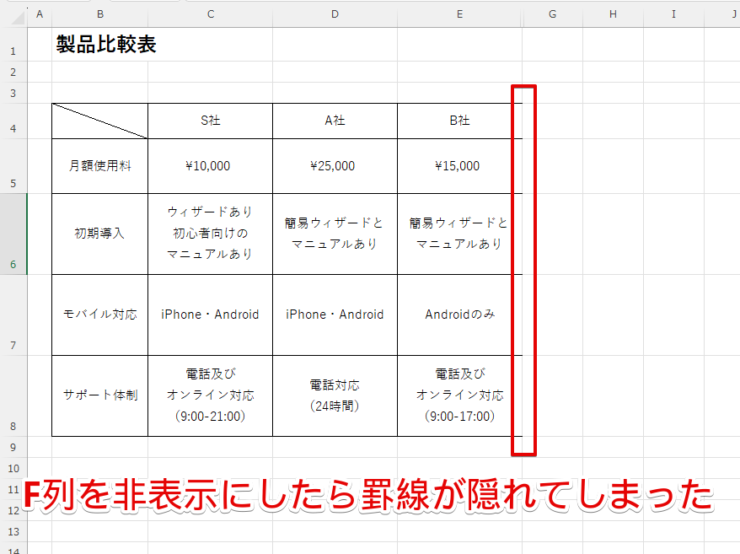This screenshot has height=554, width=740.
Task: Select the diagonal-line cell B4
Action: (100, 121)
